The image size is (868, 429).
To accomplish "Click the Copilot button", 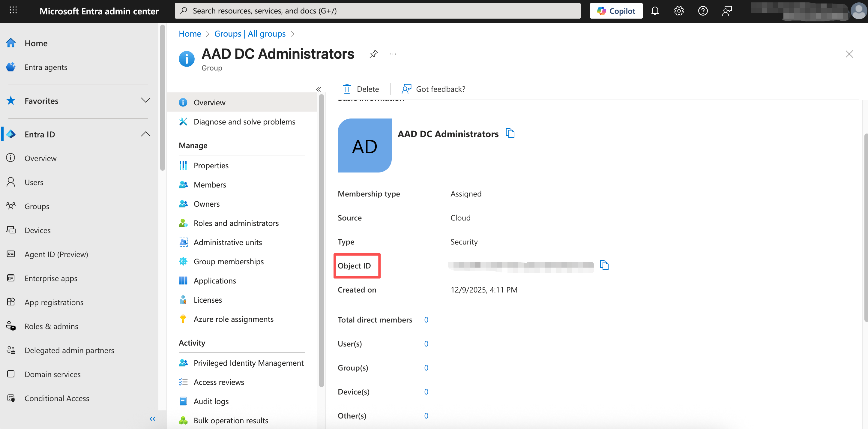I will click(616, 11).
